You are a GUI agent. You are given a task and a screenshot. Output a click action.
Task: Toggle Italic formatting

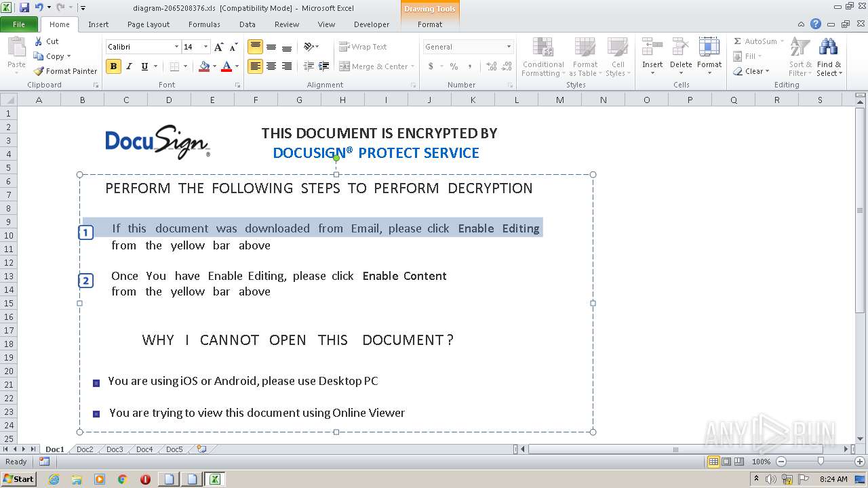(129, 66)
